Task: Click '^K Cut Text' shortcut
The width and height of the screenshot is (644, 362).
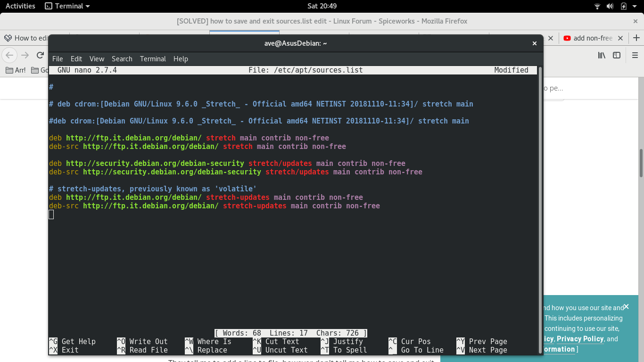Action: click(276, 341)
